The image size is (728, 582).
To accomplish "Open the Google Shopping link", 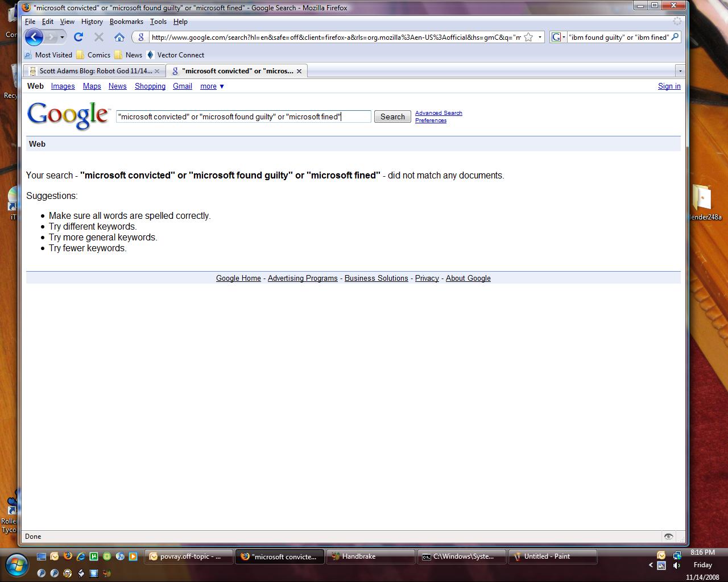I will tap(150, 86).
